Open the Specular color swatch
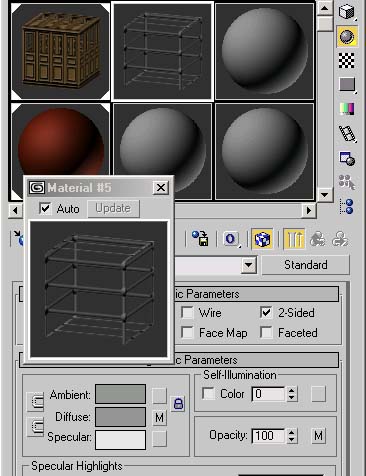 [120, 440]
